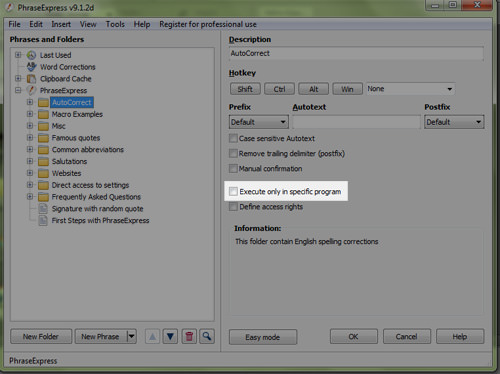
Task: Open the View menu
Action: click(x=88, y=24)
